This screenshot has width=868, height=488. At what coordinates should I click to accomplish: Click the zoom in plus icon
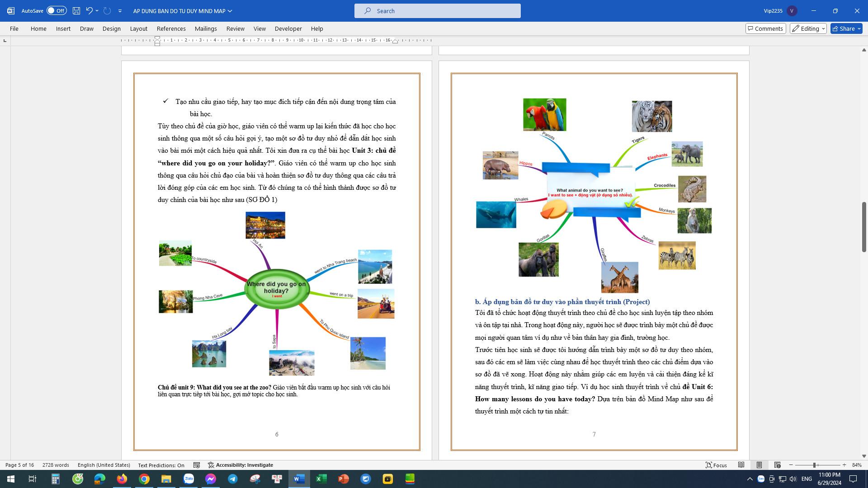(844, 465)
